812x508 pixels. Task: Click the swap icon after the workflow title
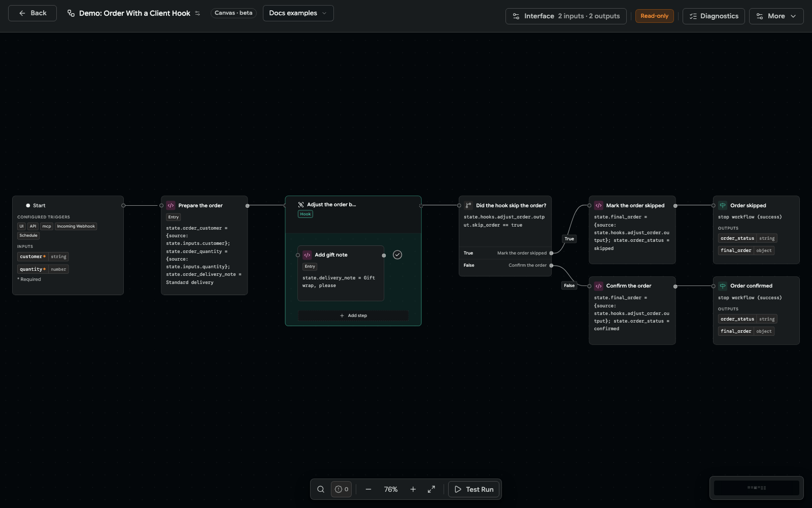197,13
